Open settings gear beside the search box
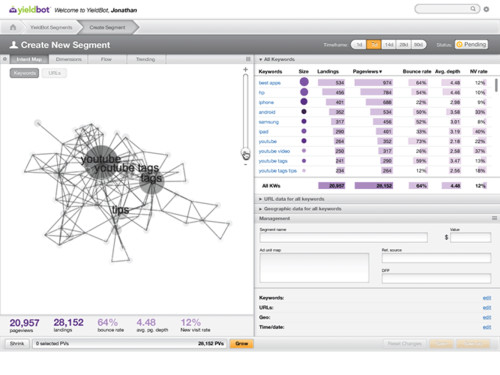 click(486, 9)
